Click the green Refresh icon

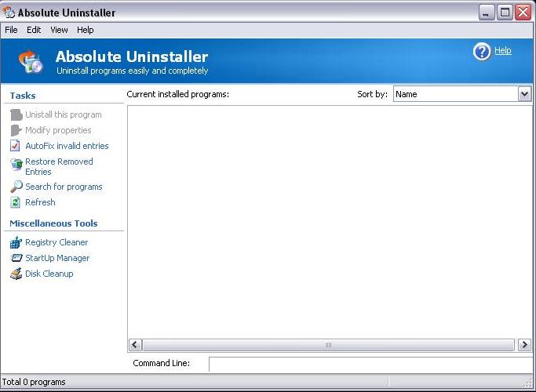[15, 202]
